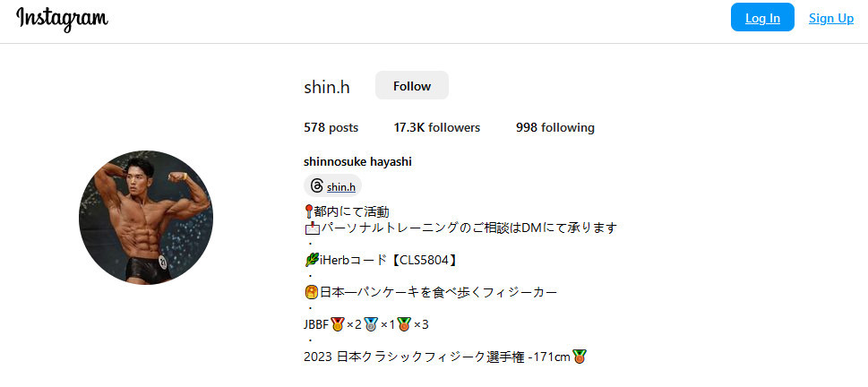Open the Sign Up link
Screen dimensions: 868x387
point(831,18)
